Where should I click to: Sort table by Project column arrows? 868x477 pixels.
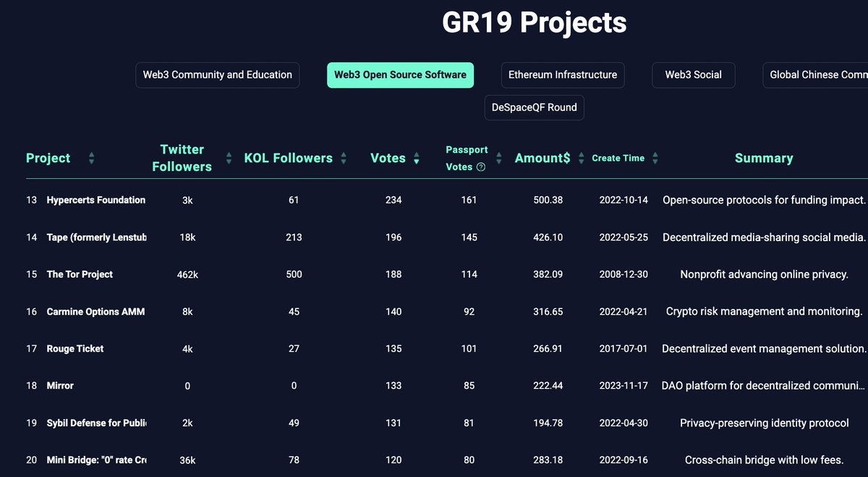pyautogui.click(x=91, y=159)
